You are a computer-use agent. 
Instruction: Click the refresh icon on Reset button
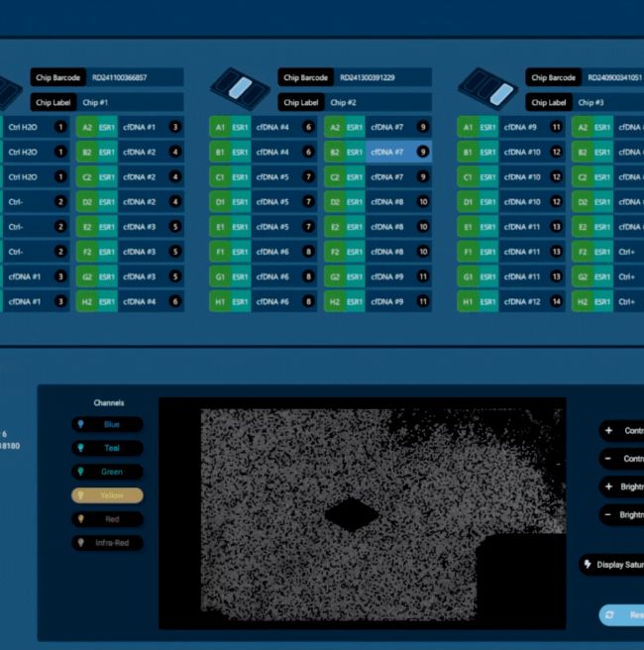(x=608, y=615)
